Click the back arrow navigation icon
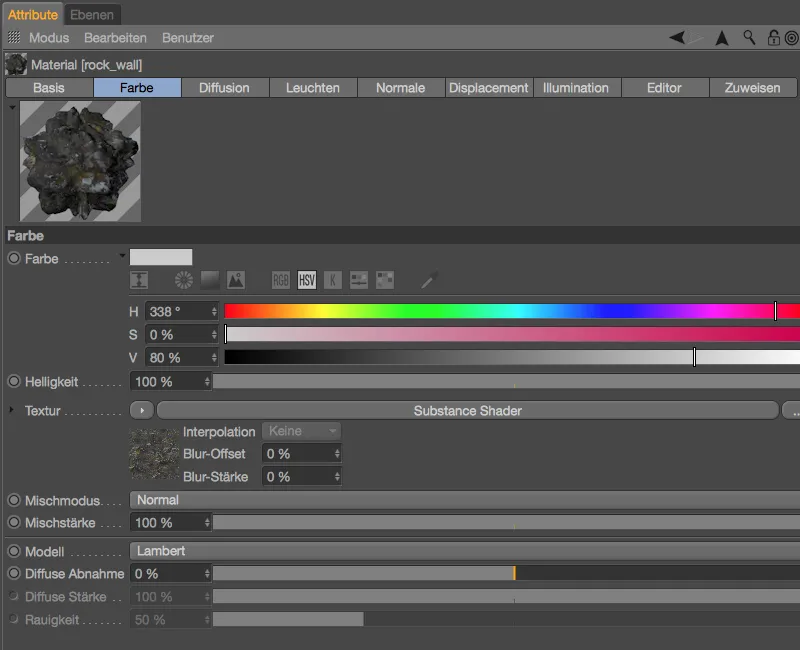800x650 pixels. (677, 37)
